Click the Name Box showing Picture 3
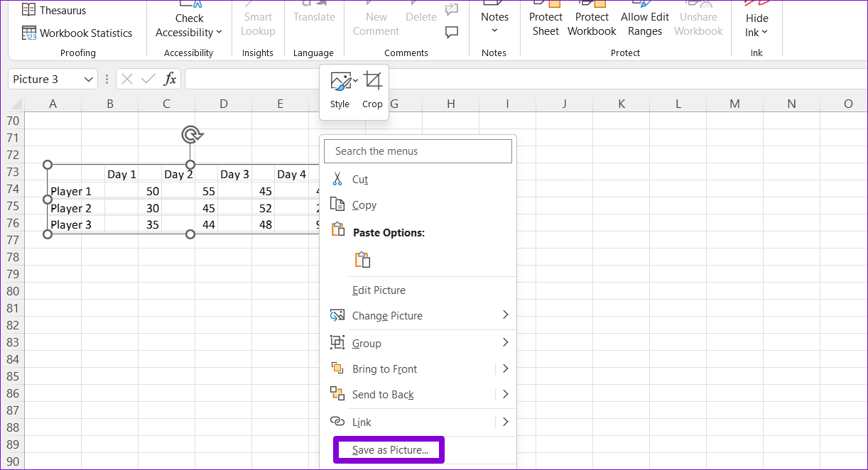The height and width of the screenshot is (470, 868). pos(45,80)
